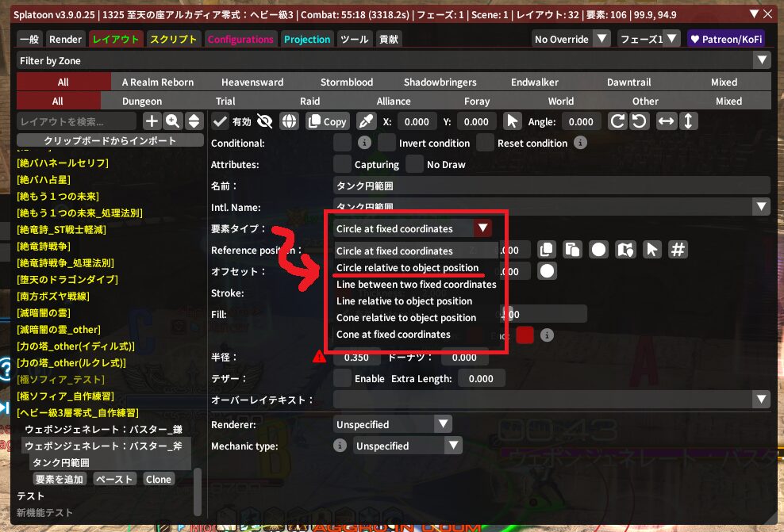Click the red fill color swatch

(x=525, y=335)
